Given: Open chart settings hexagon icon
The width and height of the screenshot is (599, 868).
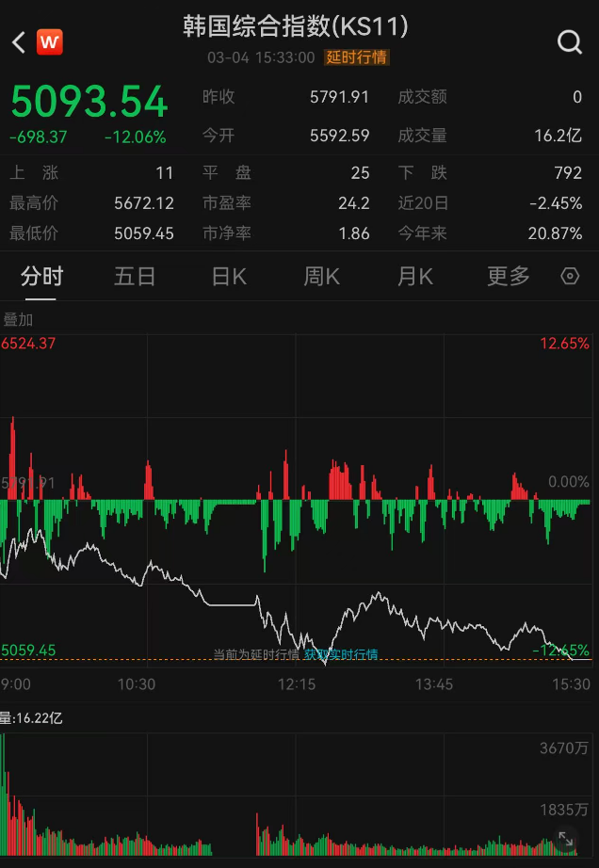Looking at the screenshot, I should click(569, 276).
